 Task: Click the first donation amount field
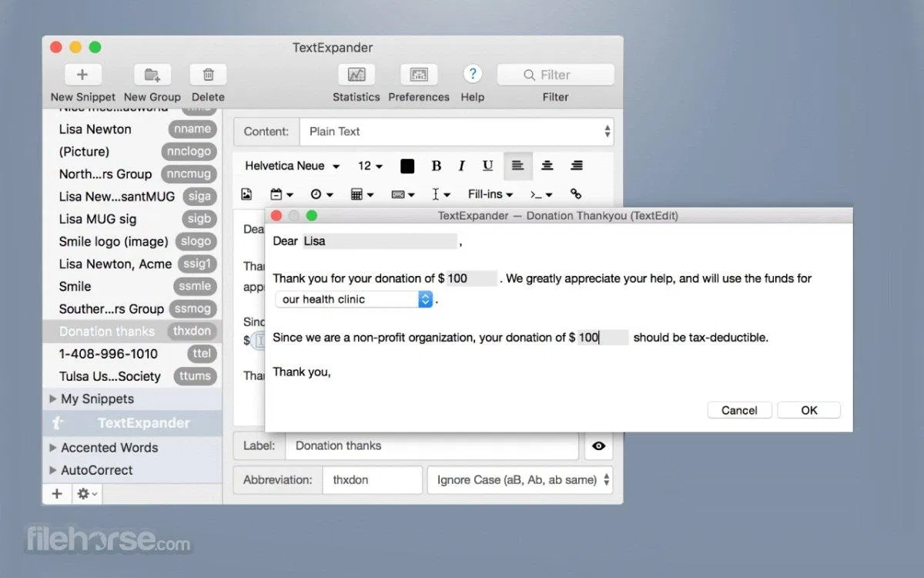[x=471, y=278]
